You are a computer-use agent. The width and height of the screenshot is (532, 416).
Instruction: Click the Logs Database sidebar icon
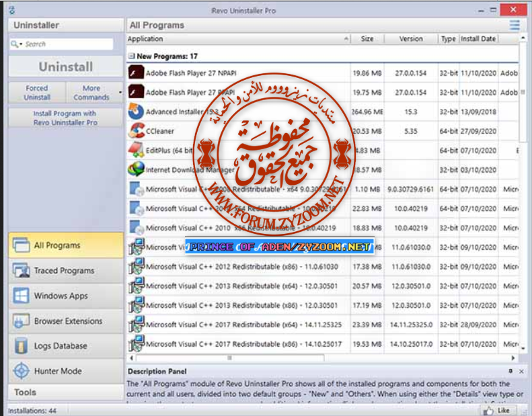[22, 346]
